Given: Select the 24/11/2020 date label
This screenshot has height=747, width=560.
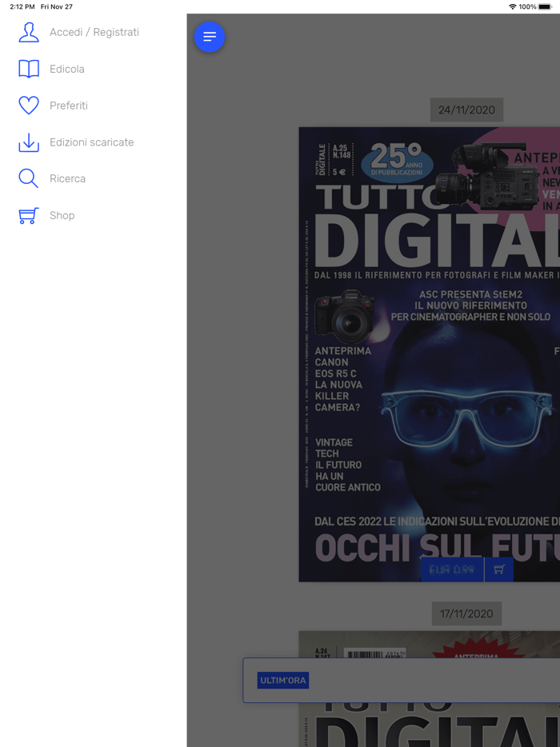Looking at the screenshot, I should tap(466, 110).
